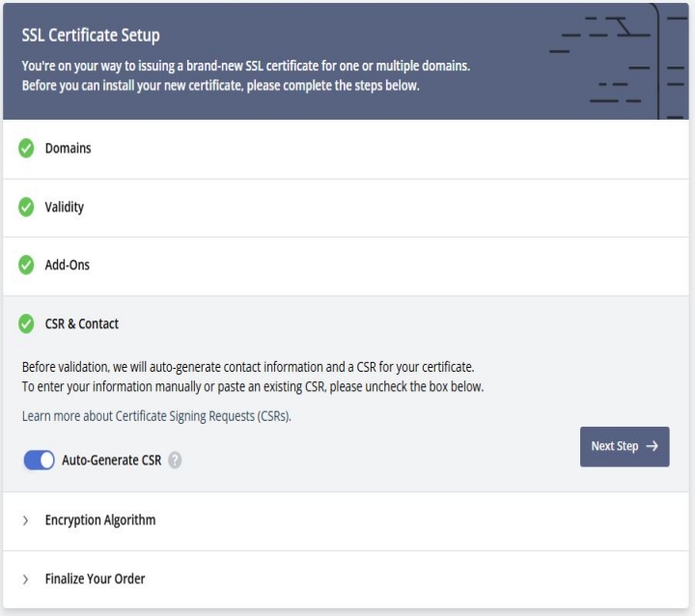695x616 pixels.
Task: Open the Domains step section
Action: coord(346,149)
